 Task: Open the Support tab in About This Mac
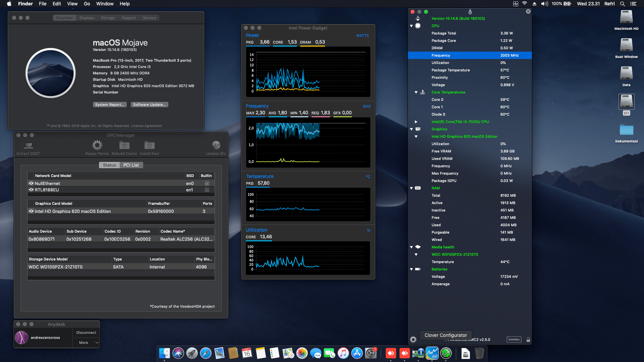(129, 18)
